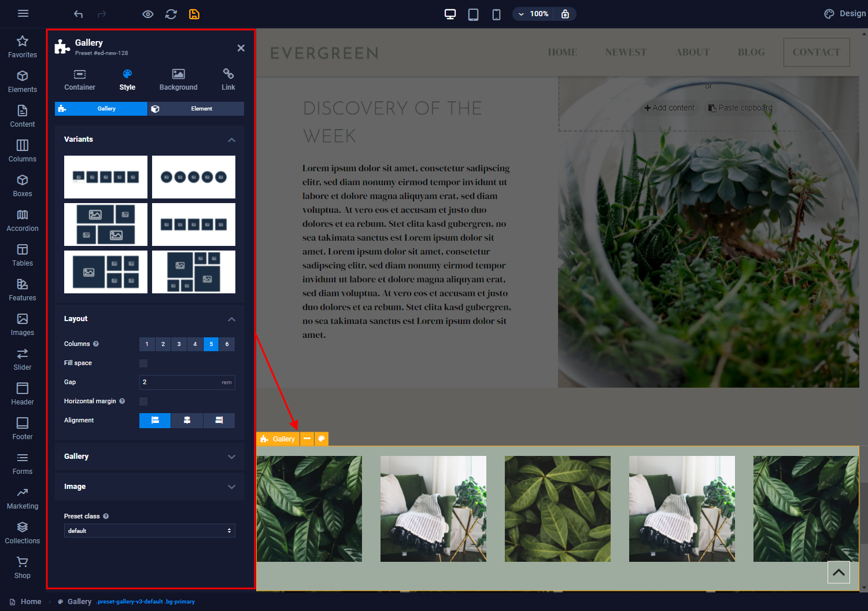Select the circular thumbnails gallery variant
Image resolution: width=868 pixels, height=611 pixels.
coord(194,177)
